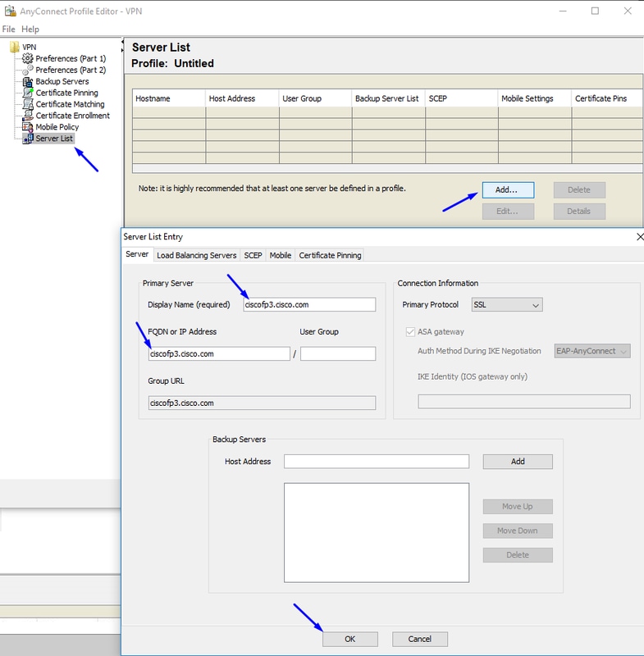This screenshot has width=644, height=656.
Task: Open Preferences (Part 2) in the tree
Action: (71, 70)
